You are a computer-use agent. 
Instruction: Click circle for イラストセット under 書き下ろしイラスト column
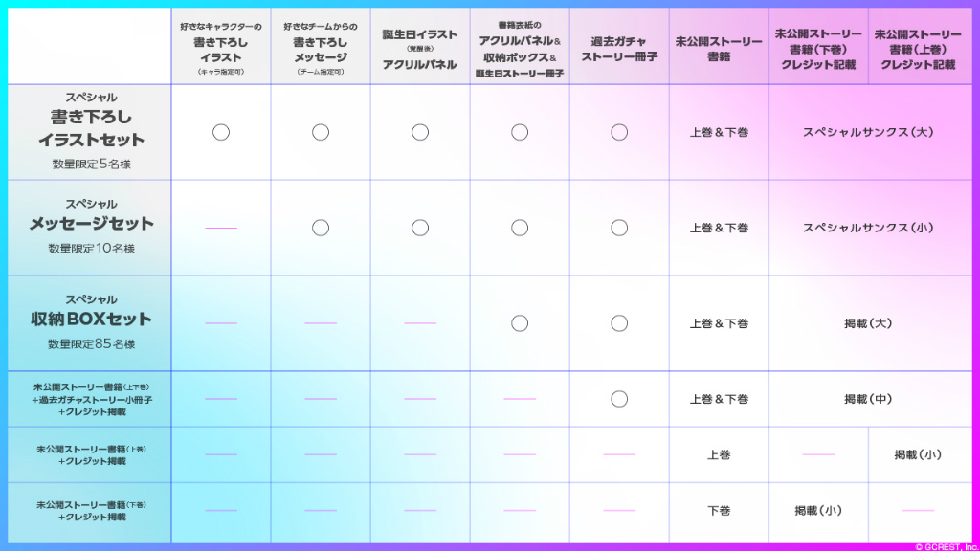point(221,132)
